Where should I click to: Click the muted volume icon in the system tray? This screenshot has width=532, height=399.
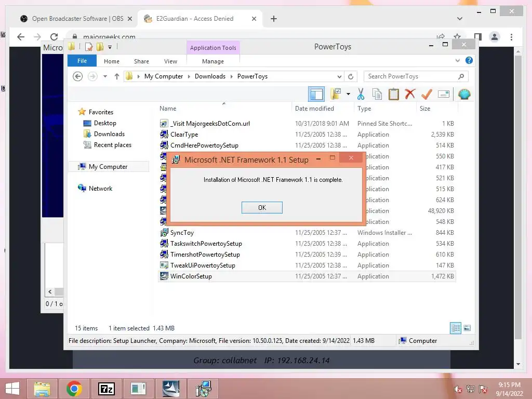pyautogui.click(x=458, y=389)
